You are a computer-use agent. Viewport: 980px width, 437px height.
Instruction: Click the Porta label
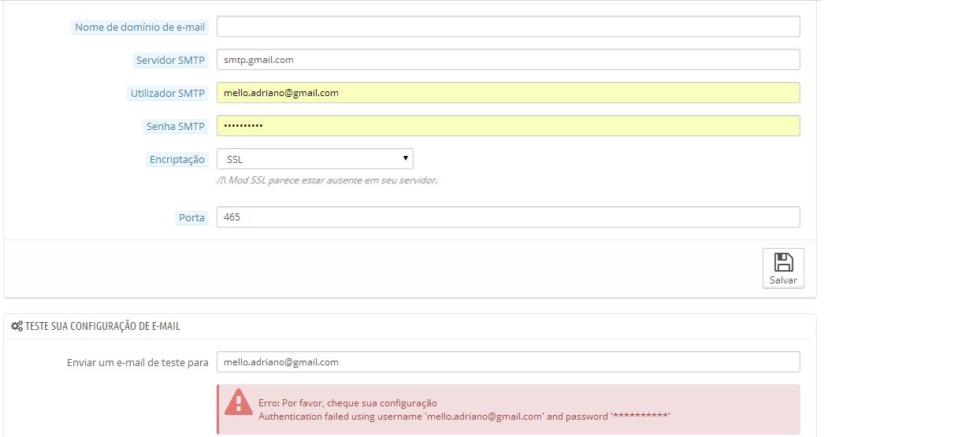pyautogui.click(x=191, y=217)
